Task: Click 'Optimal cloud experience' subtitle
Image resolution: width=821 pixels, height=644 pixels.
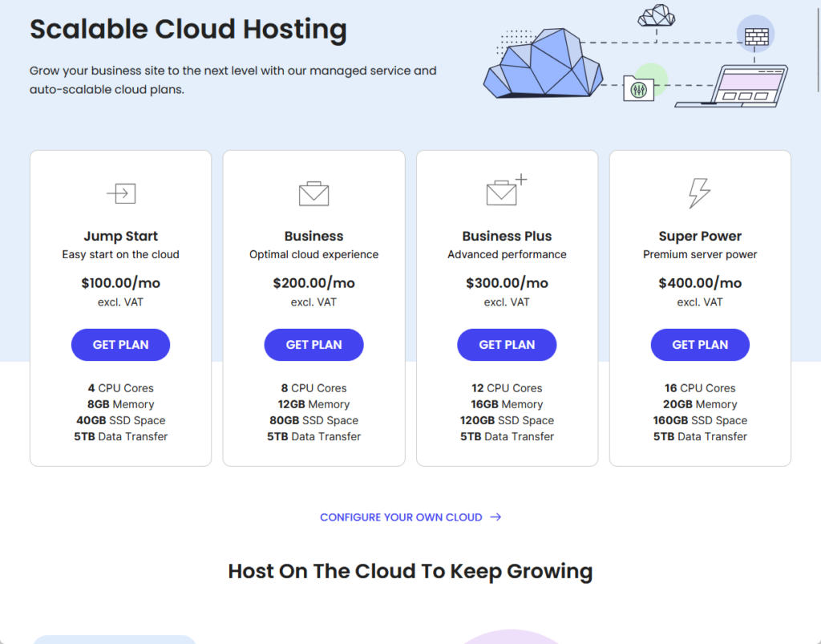Action: (313, 254)
